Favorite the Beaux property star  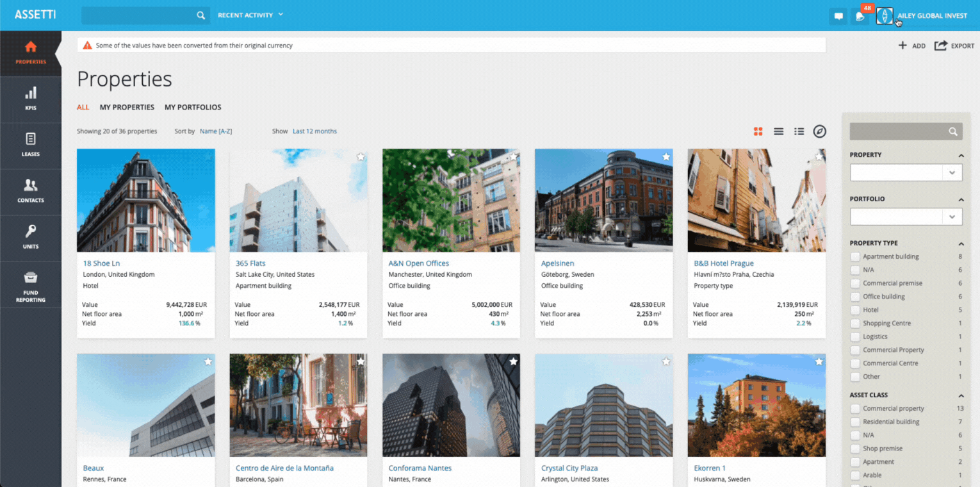tap(208, 361)
